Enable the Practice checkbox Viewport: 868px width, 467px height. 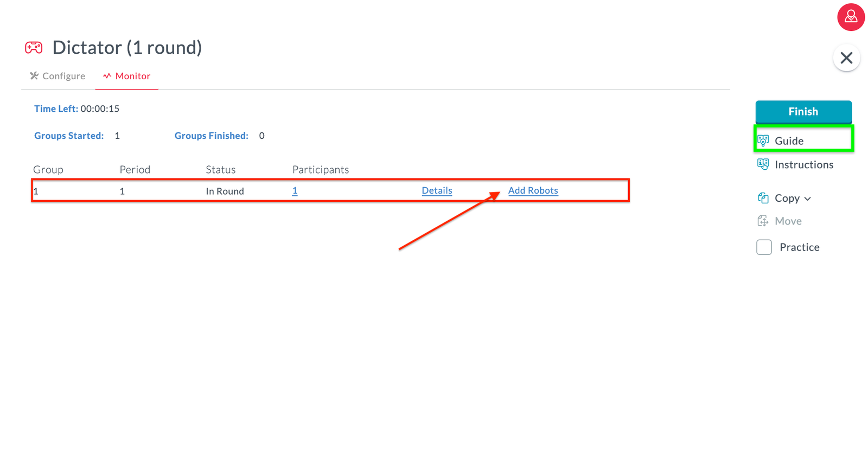(764, 247)
